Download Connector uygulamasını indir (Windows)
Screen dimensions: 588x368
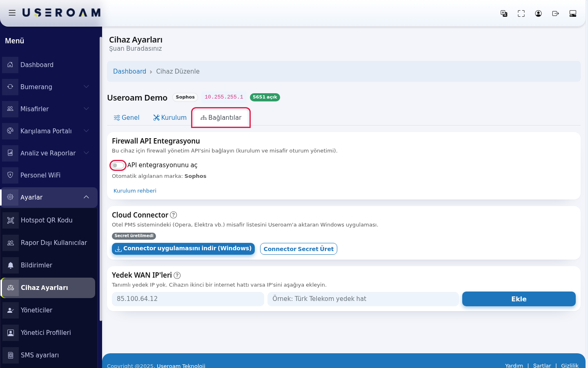point(183,249)
